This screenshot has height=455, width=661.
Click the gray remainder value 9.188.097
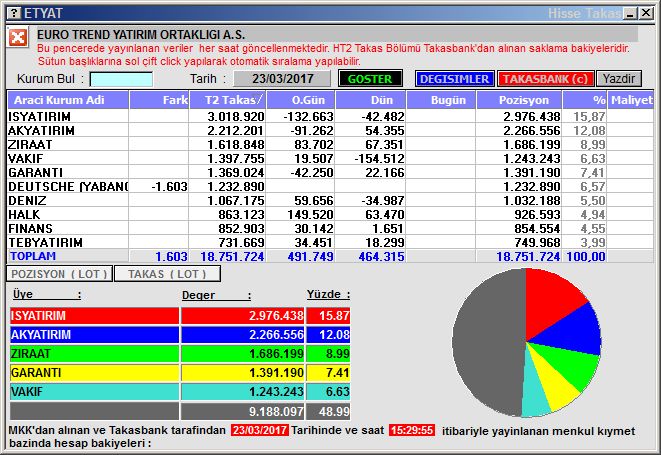[276, 411]
